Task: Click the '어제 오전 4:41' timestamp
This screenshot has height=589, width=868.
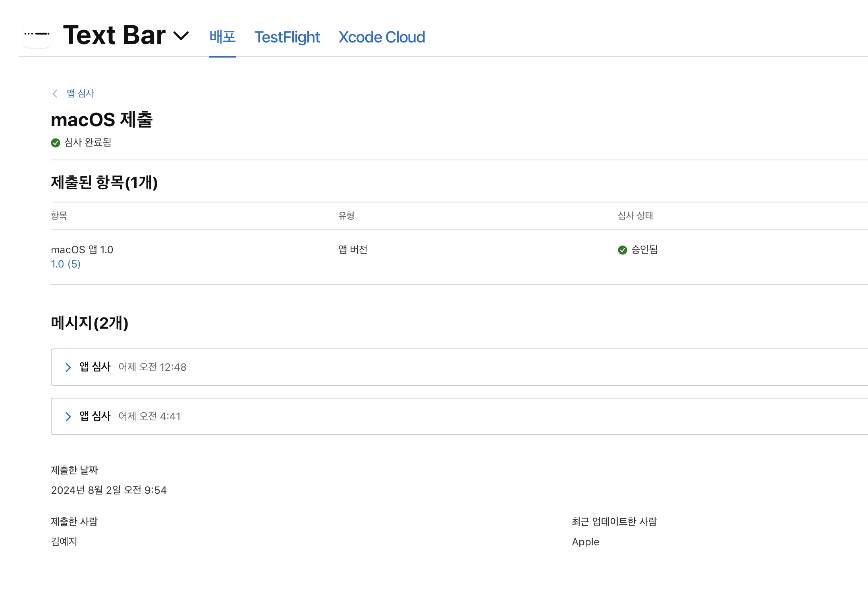Action: (150, 416)
